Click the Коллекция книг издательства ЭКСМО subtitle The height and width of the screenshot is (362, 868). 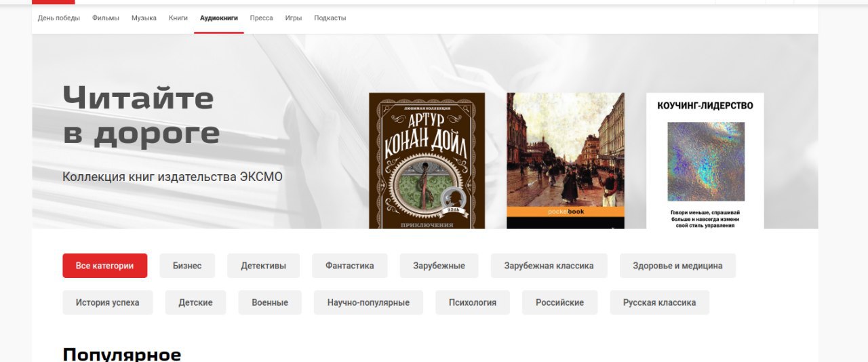172,177
